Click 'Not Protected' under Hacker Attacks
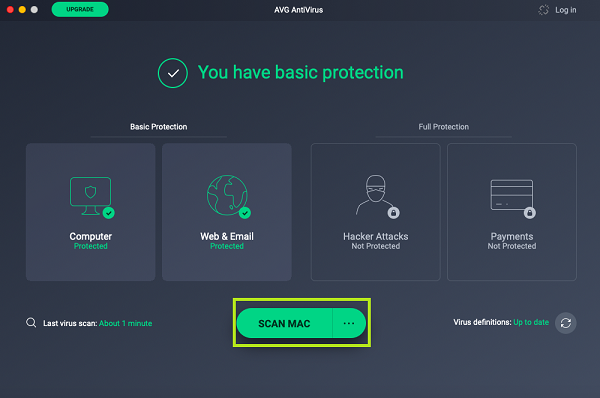This screenshot has height=398, width=600. pyautogui.click(x=376, y=246)
